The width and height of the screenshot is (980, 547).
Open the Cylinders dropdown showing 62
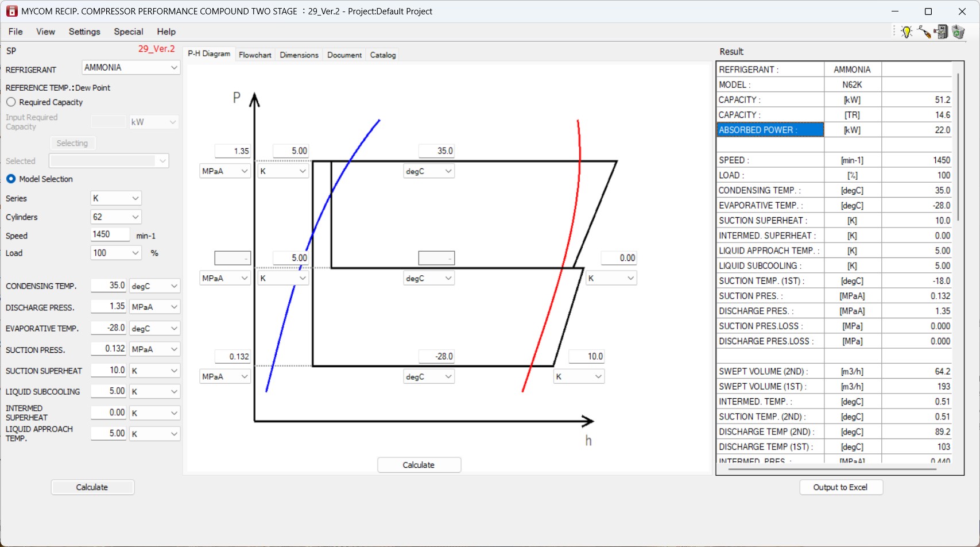[116, 217]
